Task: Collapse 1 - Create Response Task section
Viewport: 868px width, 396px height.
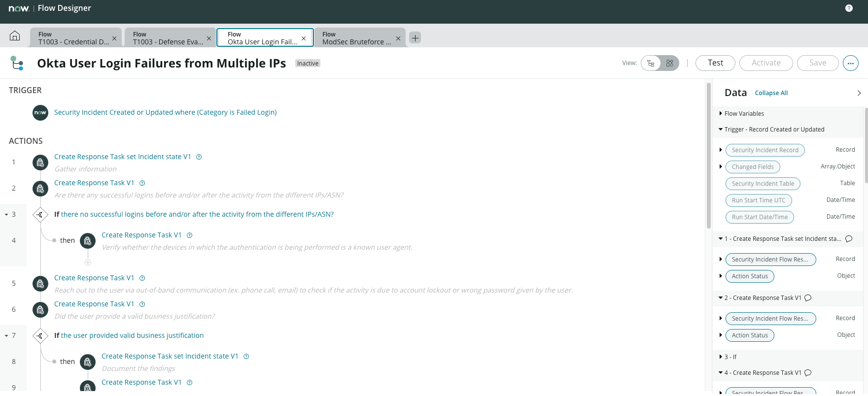Action: coord(721,239)
